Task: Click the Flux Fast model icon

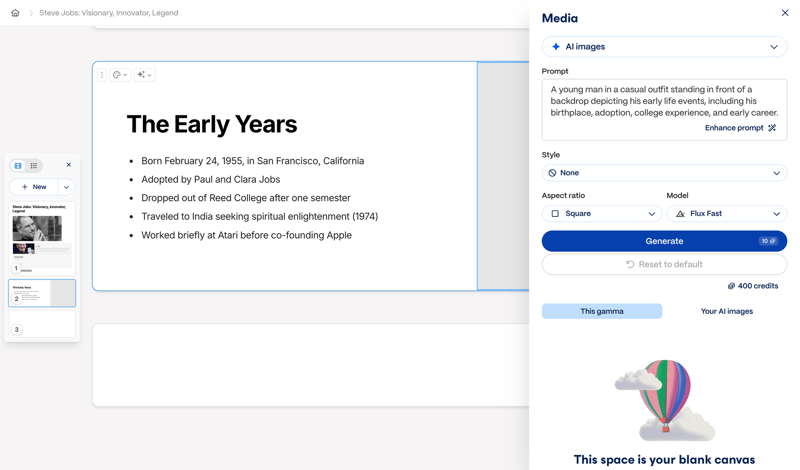Action: point(680,214)
